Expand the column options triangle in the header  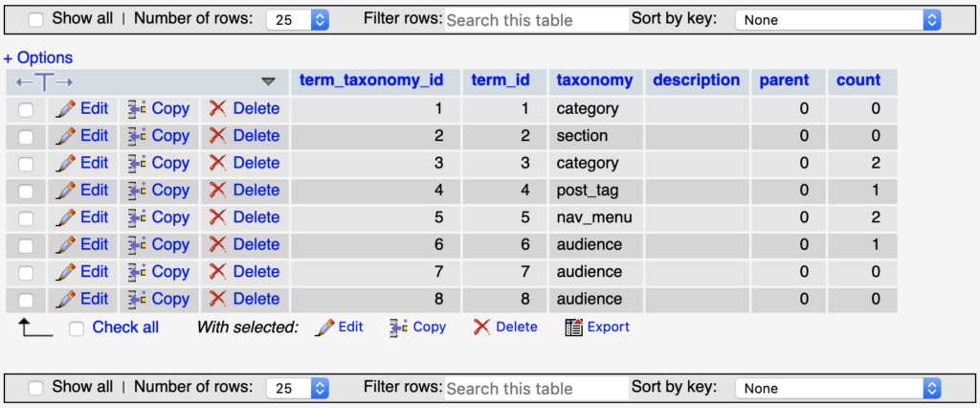pyautogui.click(x=268, y=81)
